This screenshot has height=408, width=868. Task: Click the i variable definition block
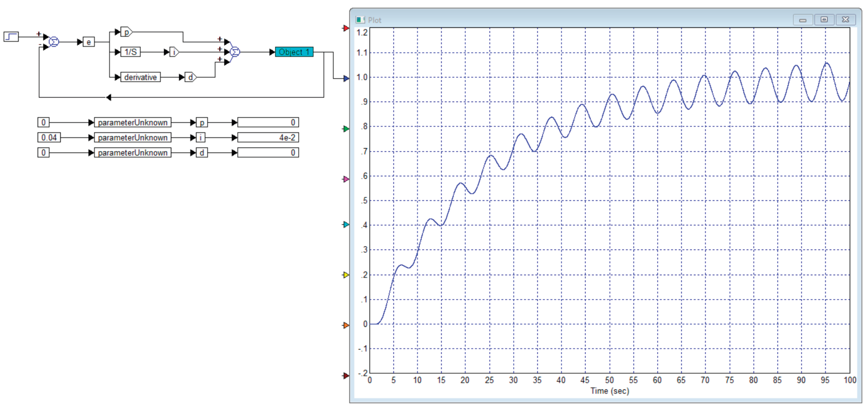pos(201,137)
